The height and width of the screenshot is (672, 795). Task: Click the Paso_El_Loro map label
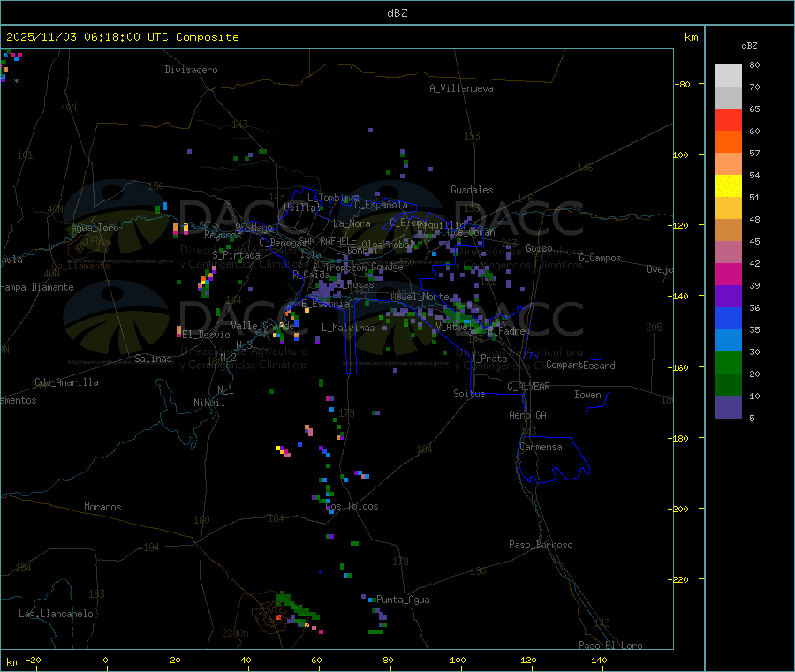(x=610, y=646)
